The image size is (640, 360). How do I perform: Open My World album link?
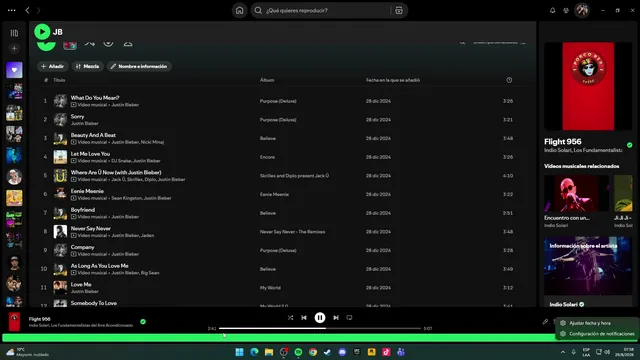pos(270,288)
